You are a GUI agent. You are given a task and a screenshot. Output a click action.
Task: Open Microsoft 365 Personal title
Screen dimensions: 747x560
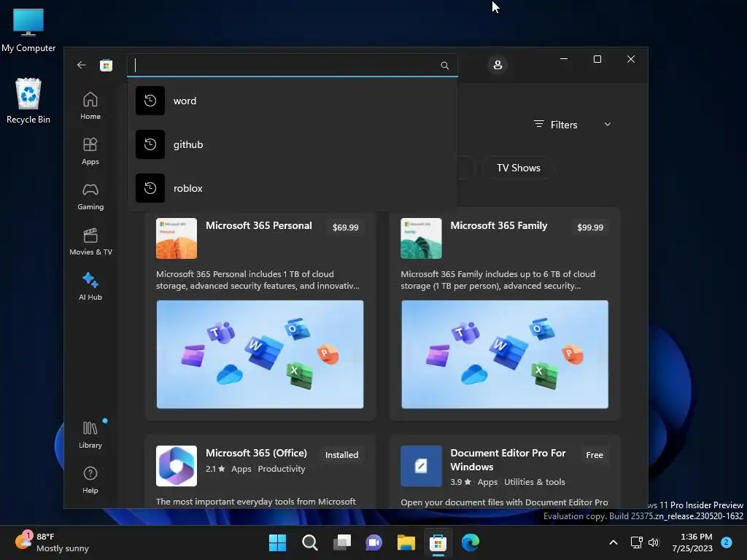[x=259, y=226]
